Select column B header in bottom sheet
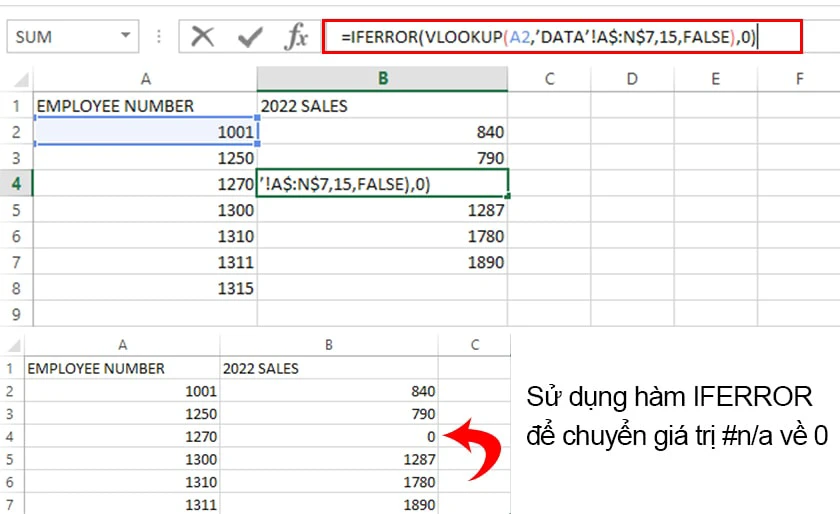This screenshot has height=514, width=840. point(329,345)
